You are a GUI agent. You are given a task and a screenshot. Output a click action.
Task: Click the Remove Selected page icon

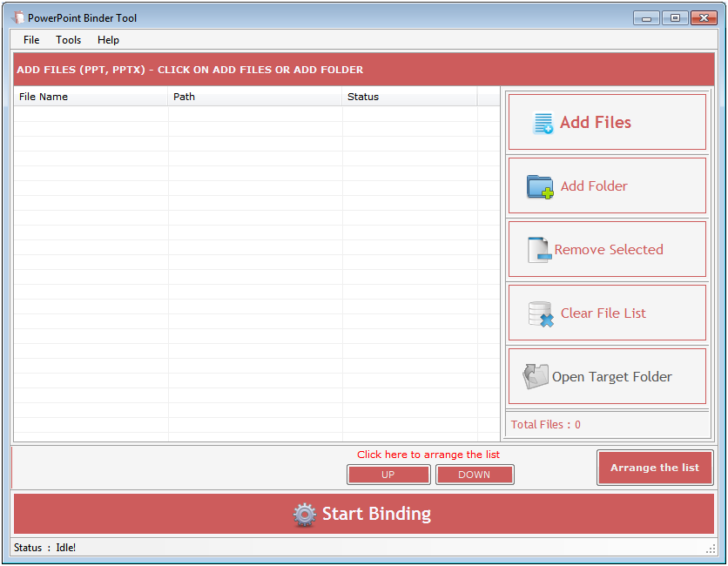click(x=540, y=250)
